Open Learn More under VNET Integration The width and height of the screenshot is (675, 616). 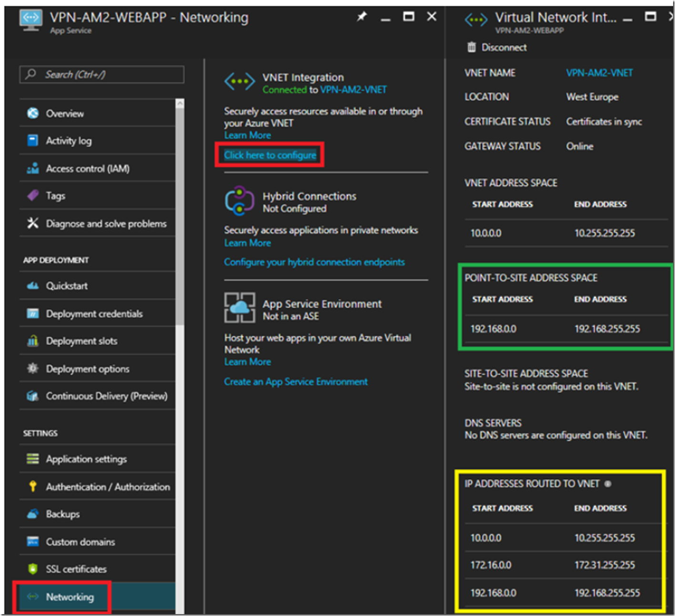[248, 135]
